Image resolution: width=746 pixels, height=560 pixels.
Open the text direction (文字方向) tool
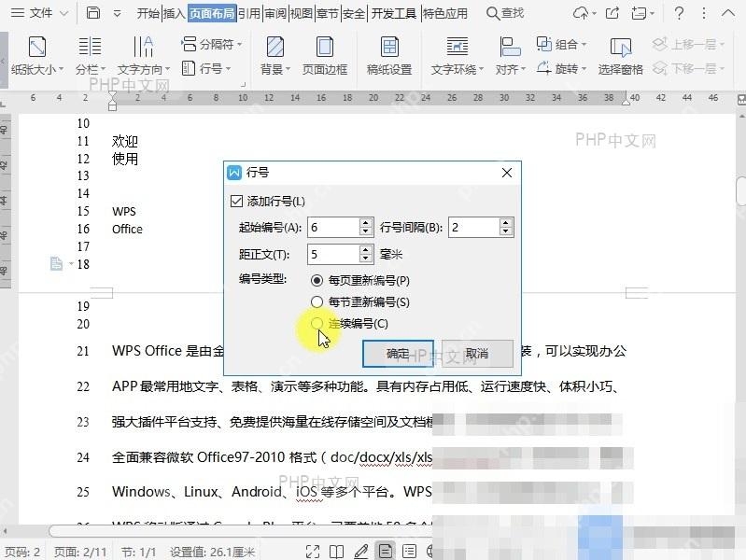tap(143, 56)
